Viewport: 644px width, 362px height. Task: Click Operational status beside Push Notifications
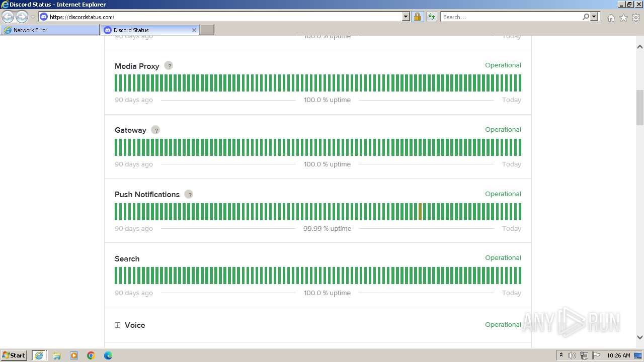pos(503,194)
